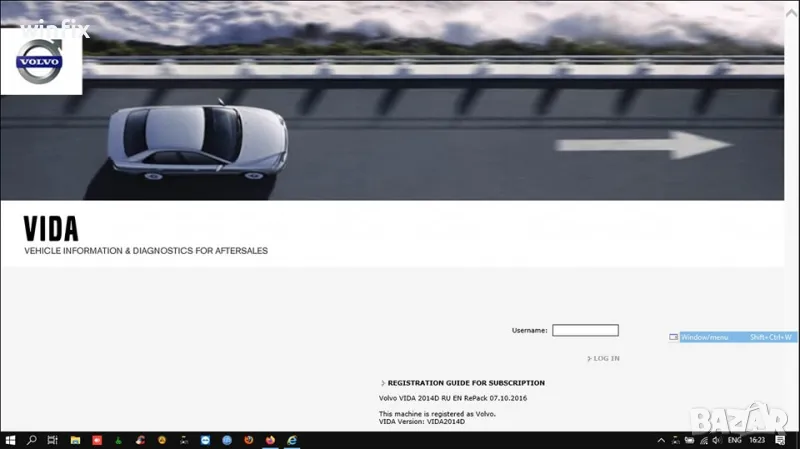
Task: Click 'VIDA Version: VIDA2014D' text
Action: pos(422,421)
